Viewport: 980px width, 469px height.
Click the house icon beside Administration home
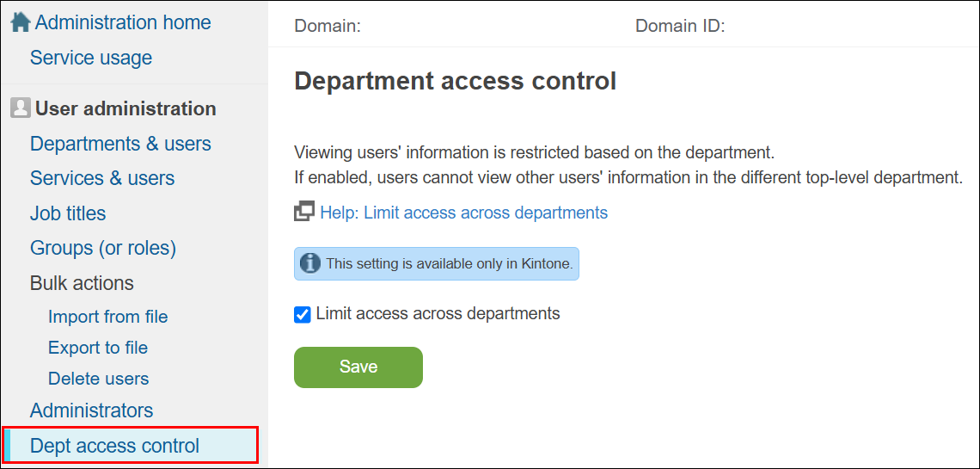pos(20,22)
